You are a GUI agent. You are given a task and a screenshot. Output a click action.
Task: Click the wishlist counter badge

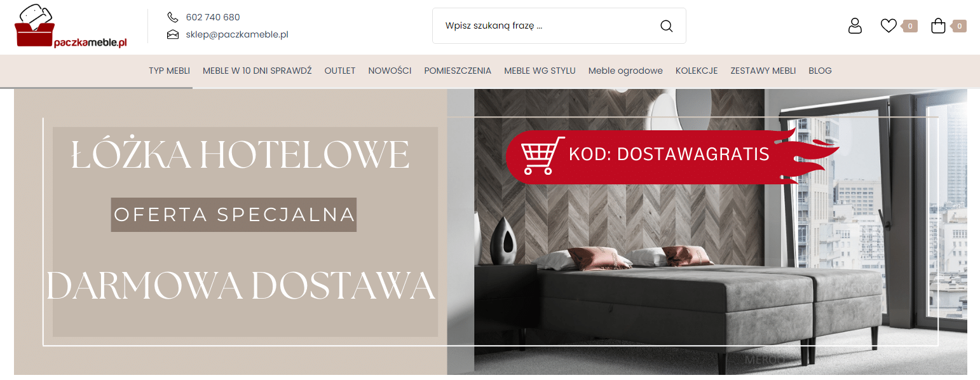910,26
